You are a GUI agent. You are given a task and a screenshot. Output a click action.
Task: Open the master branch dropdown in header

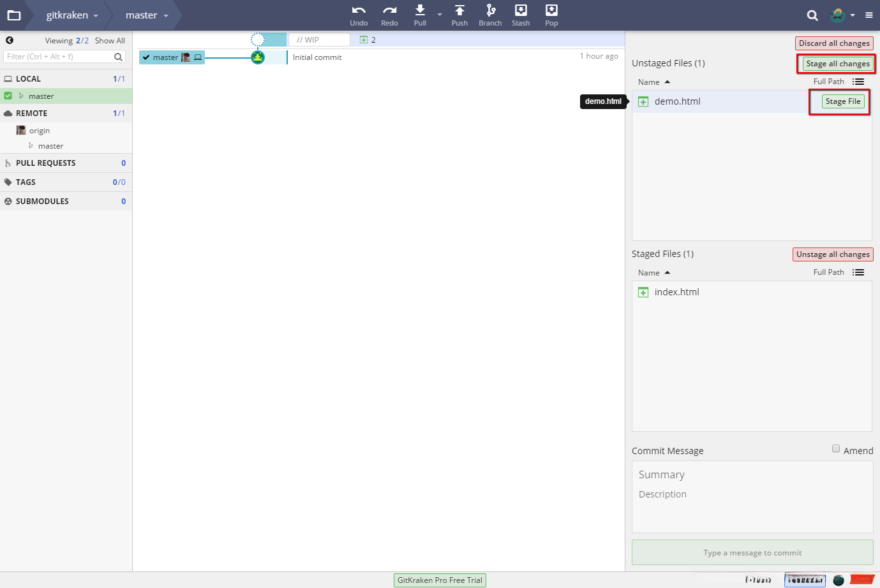pyautogui.click(x=147, y=15)
